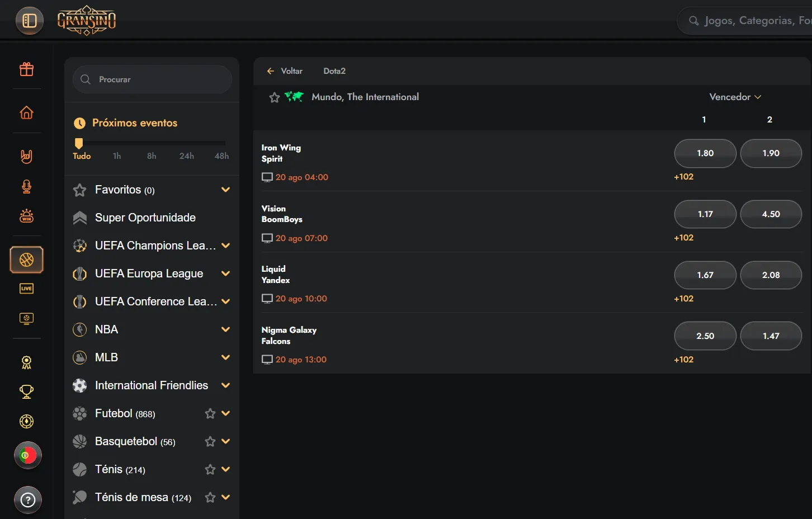
Task: Open the Gransino logo homepage
Action: (87, 21)
